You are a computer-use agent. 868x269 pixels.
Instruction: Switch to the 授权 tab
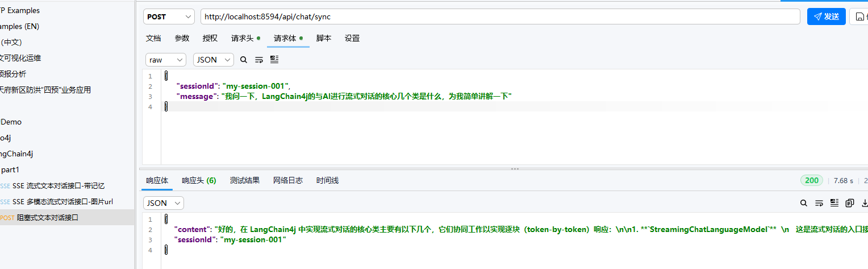tap(210, 38)
